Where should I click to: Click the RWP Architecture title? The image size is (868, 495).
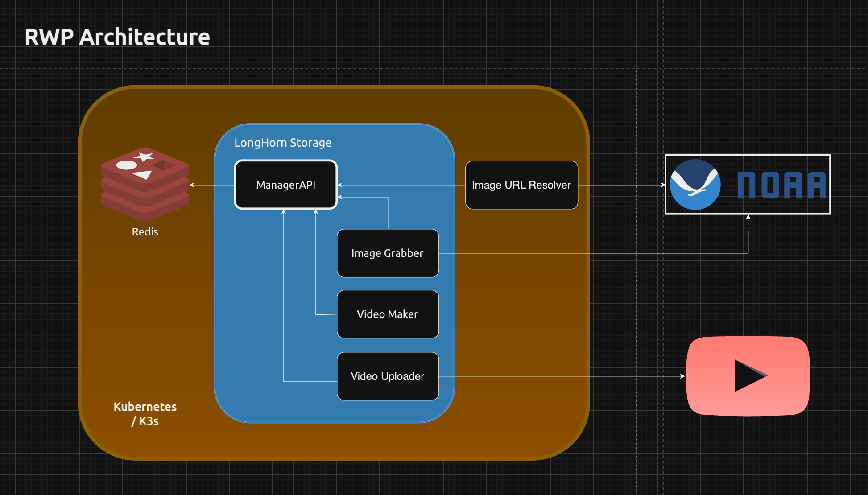click(117, 37)
